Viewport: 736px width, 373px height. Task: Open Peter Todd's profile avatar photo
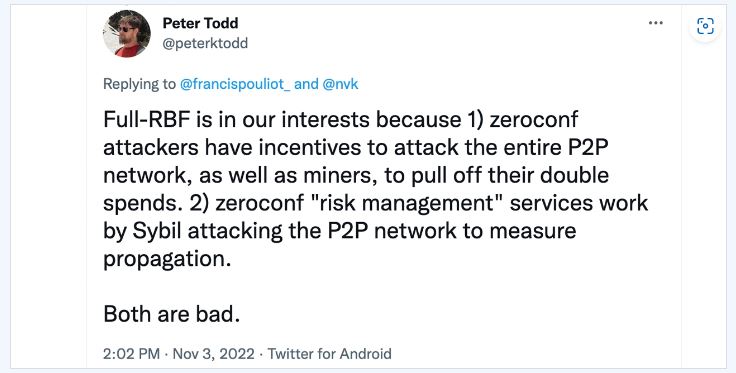point(127,34)
